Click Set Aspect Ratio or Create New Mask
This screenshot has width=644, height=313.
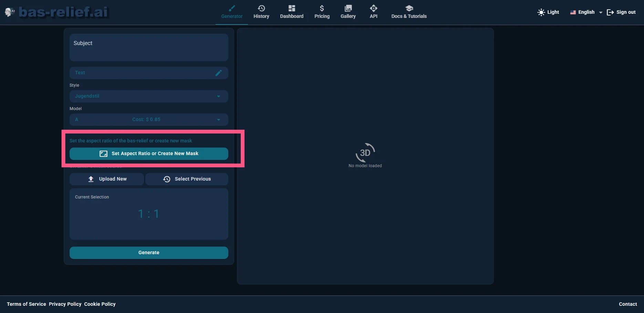(149, 154)
